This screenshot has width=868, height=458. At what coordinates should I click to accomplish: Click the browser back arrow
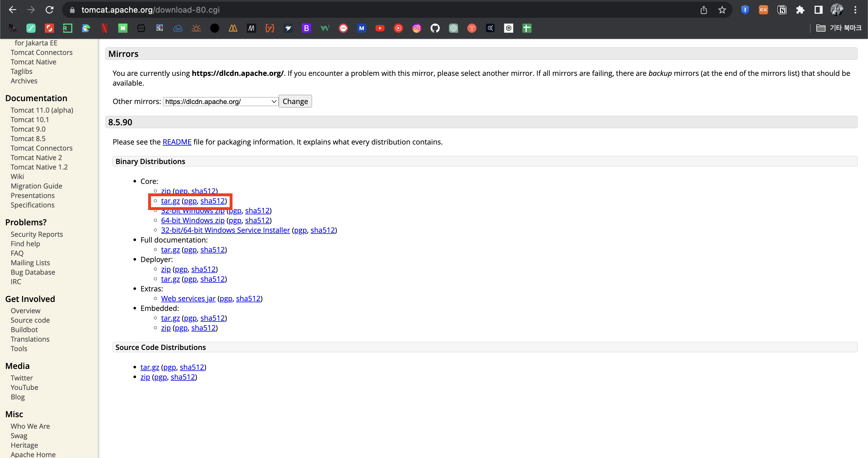click(12, 10)
